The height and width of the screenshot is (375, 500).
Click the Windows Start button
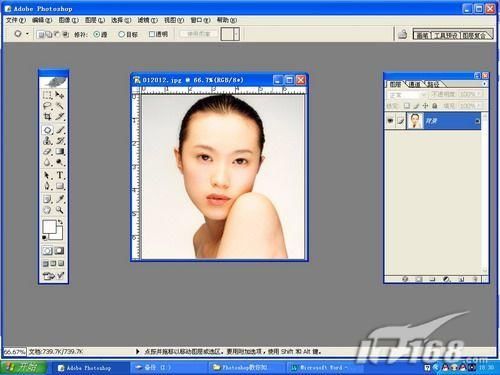(23, 368)
